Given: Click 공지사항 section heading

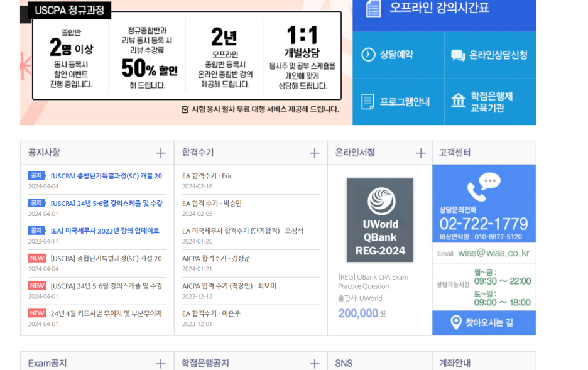Looking at the screenshot, I should click(44, 153).
